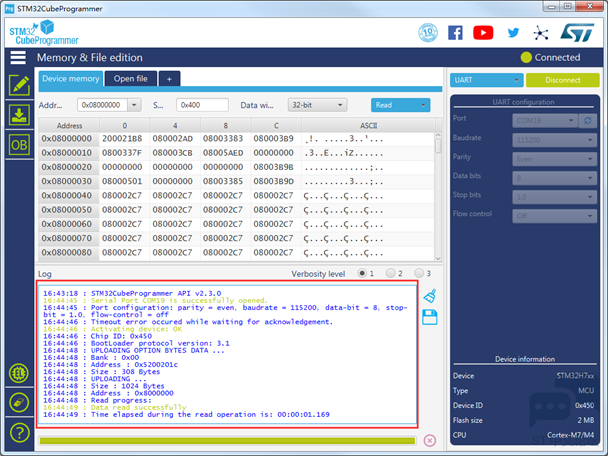This screenshot has height=456, width=608.
Task: Click the ST logo
Action: [577, 33]
